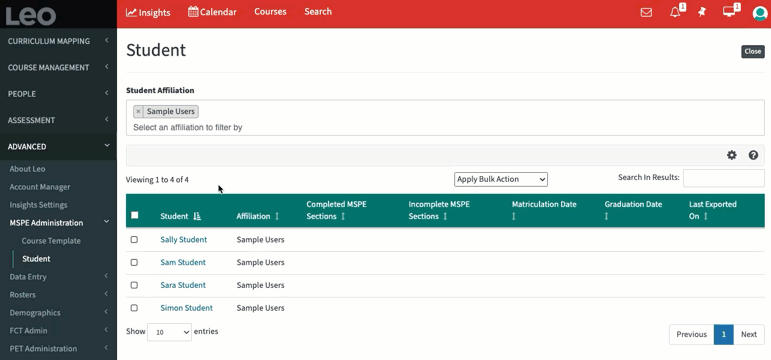Open the Courses top menu
This screenshot has height=360, width=771.
click(x=270, y=12)
